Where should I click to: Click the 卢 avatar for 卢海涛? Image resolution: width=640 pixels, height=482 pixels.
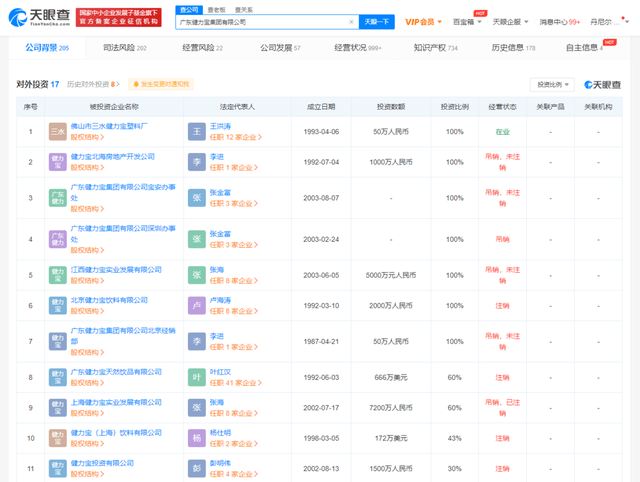(x=196, y=305)
